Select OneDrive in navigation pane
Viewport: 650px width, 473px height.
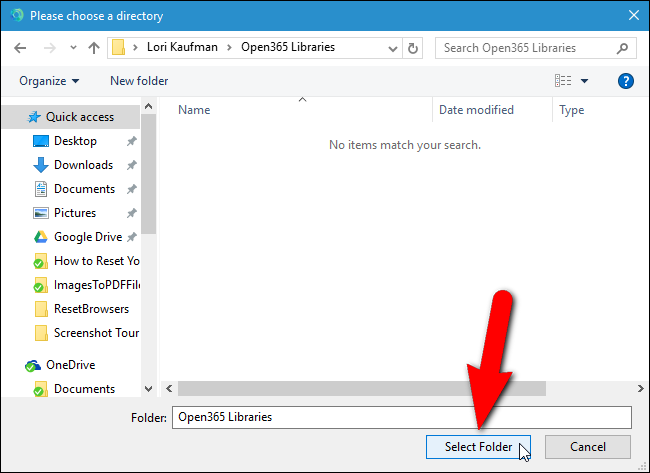pyautogui.click(x=70, y=365)
